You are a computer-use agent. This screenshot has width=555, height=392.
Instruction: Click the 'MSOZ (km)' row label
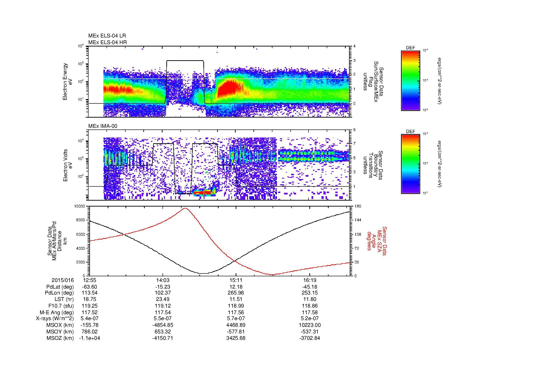(60, 338)
